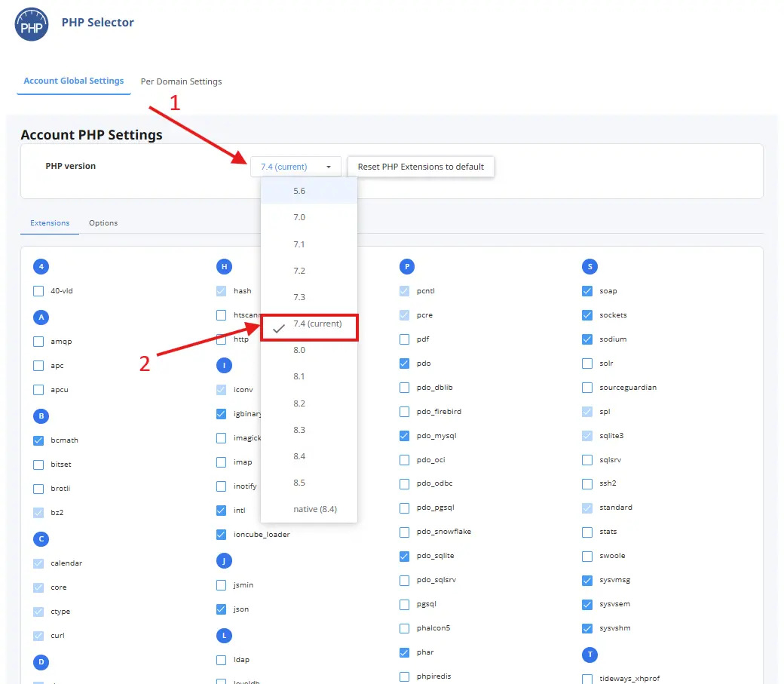
Task: Click the letter P section badge
Action: click(x=407, y=267)
